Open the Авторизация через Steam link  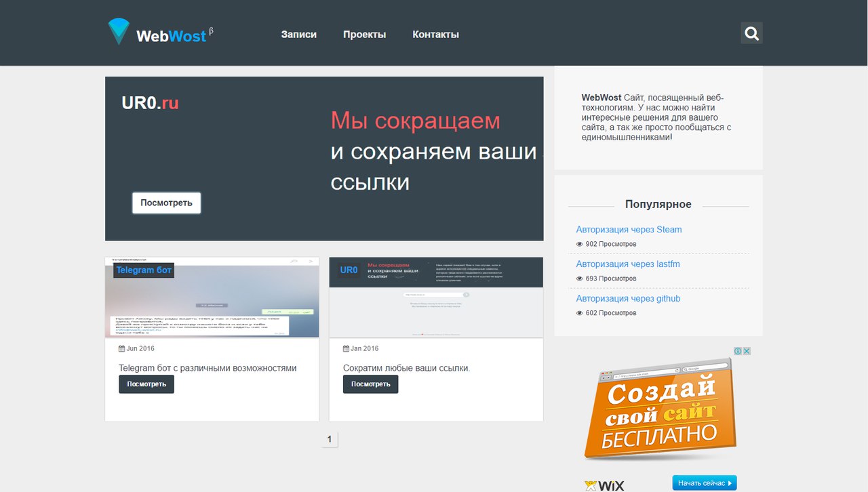pos(629,230)
